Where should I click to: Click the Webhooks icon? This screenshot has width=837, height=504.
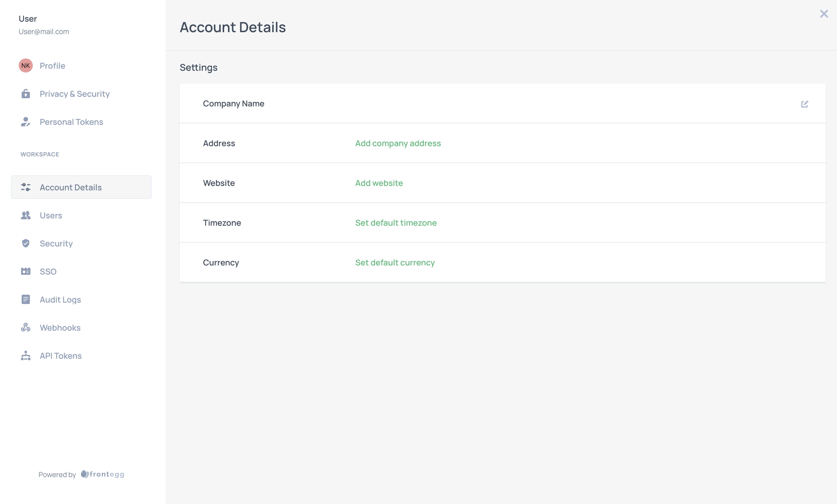[x=26, y=328]
